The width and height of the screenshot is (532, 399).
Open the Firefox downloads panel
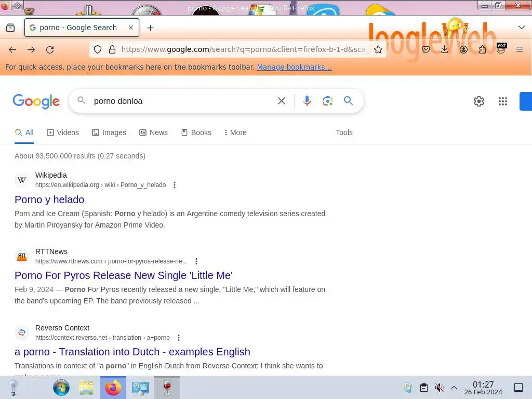(445, 49)
